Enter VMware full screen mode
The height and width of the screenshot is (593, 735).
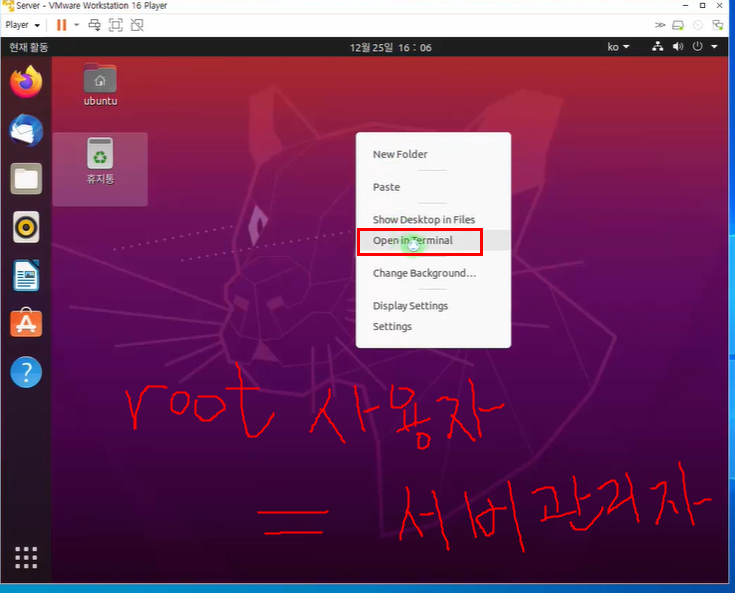[x=115, y=25]
